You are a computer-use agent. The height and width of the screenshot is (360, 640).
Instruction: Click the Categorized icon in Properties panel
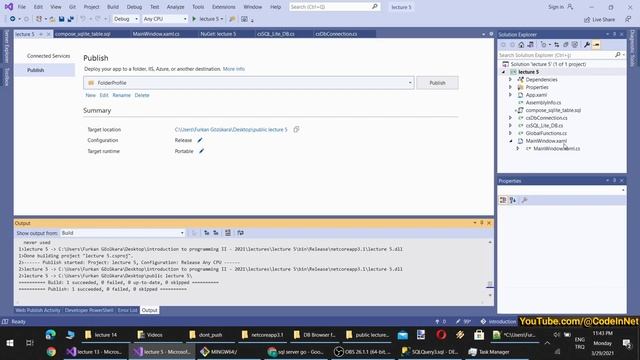[x=503, y=200]
